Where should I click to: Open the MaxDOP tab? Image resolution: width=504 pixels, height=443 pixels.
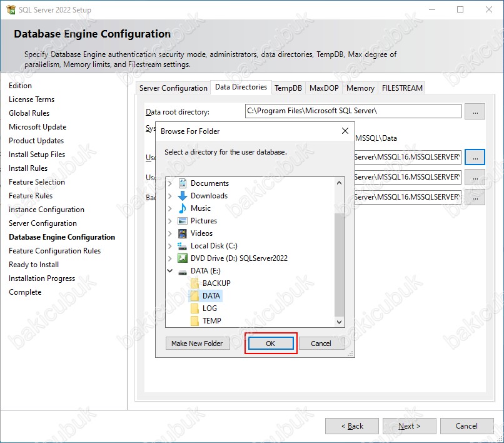pos(324,88)
